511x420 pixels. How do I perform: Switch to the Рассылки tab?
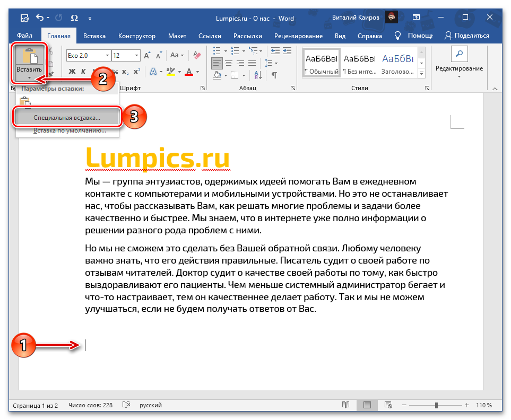tap(247, 36)
